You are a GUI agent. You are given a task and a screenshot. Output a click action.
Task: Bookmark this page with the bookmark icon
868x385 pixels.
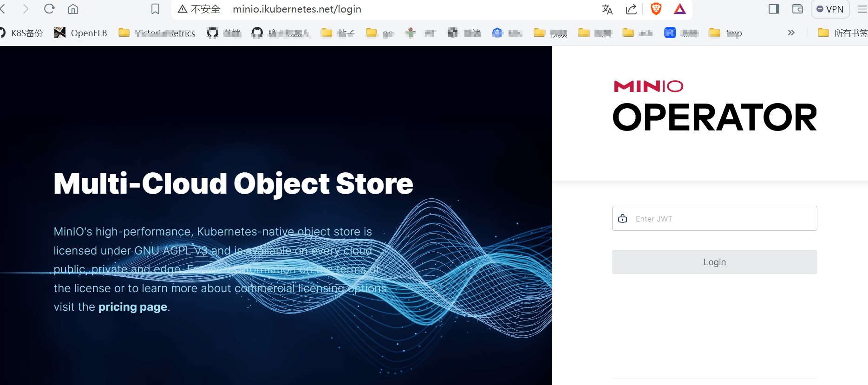[156, 9]
